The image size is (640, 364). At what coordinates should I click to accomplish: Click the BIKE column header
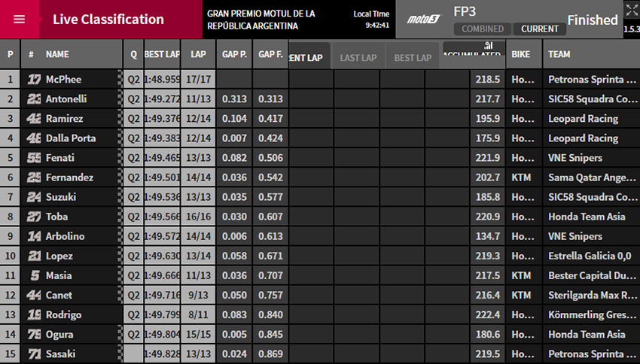coord(520,54)
